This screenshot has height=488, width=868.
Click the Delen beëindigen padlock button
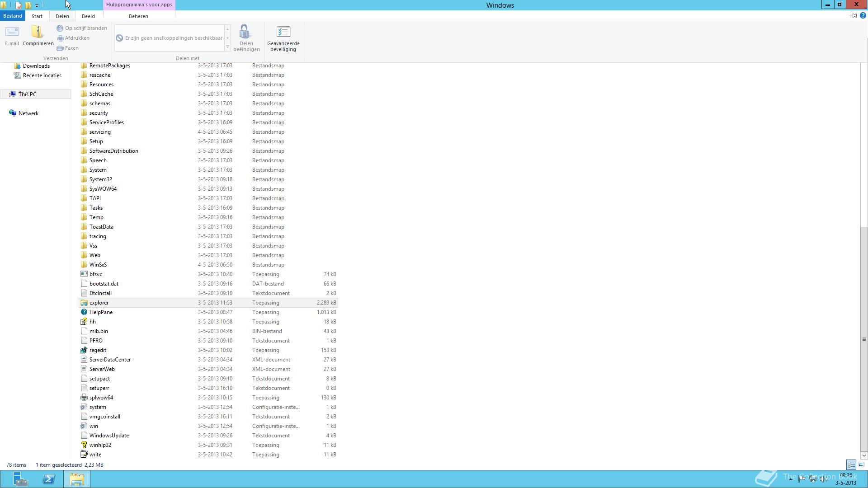click(x=246, y=38)
